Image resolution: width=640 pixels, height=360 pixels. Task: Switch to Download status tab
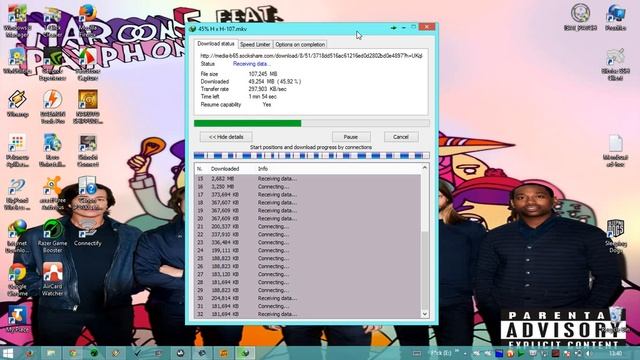tap(216, 44)
